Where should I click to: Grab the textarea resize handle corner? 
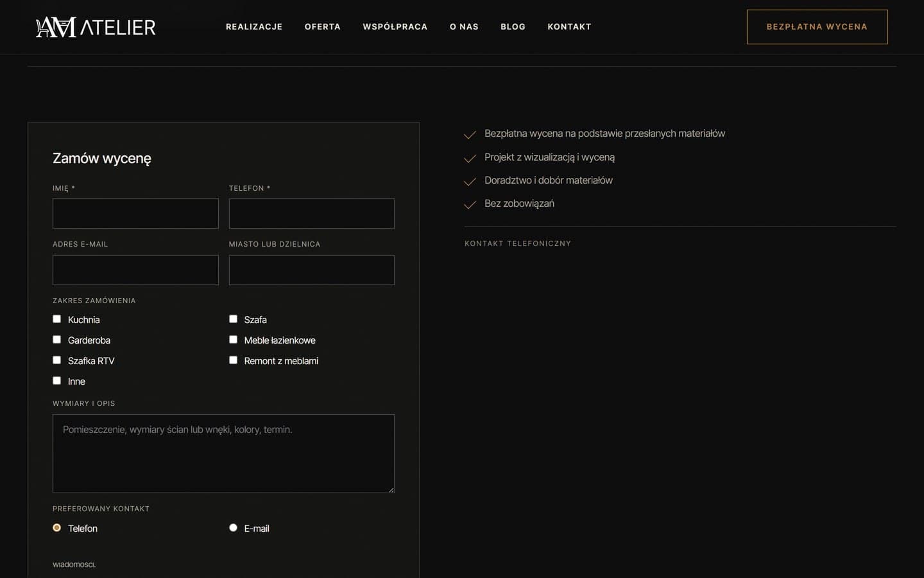(x=391, y=489)
